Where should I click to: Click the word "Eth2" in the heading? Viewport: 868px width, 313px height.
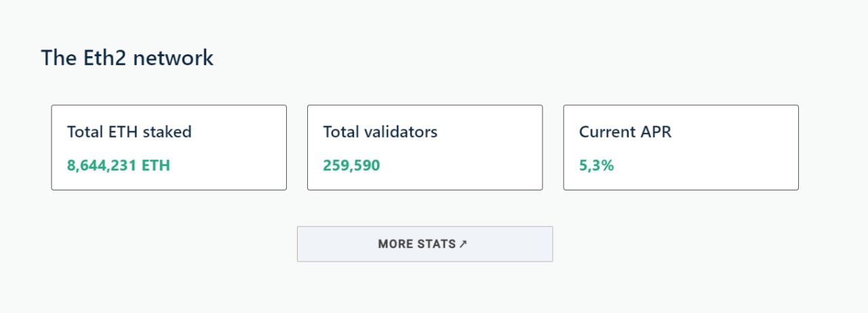tap(104, 58)
